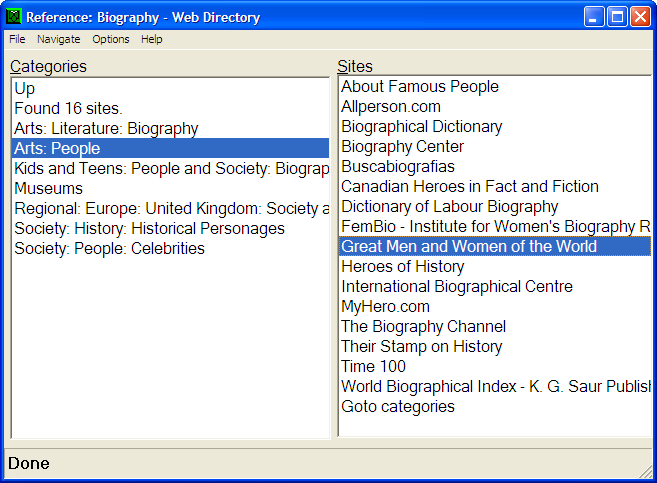The width and height of the screenshot is (657, 483).
Task: Maximize the Web Directory window
Action: 617,17
